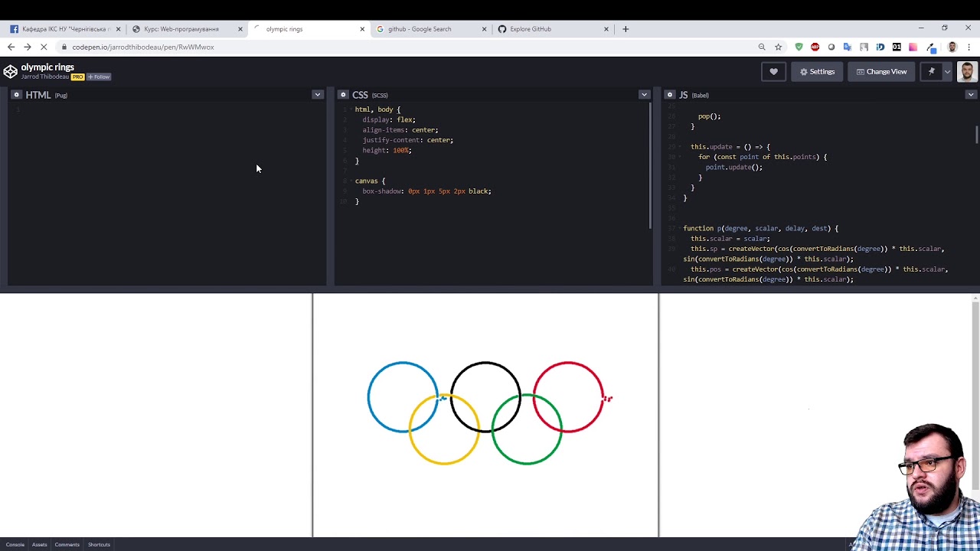The width and height of the screenshot is (980, 551).
Task: Switch to the github - Google Search tab
Action: (x=431, y=29)
